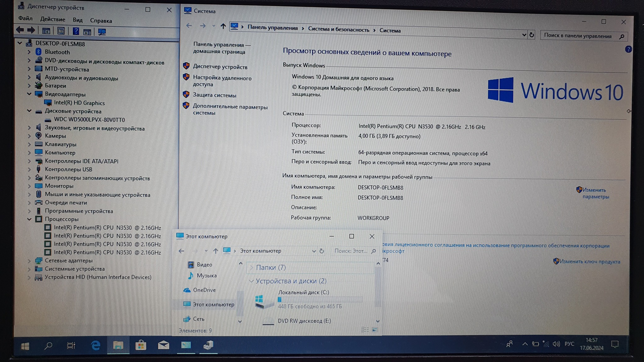This screenshot has height=362, width=644.
Task: Click the control panel search field
Action: click(x=579, y=36)
